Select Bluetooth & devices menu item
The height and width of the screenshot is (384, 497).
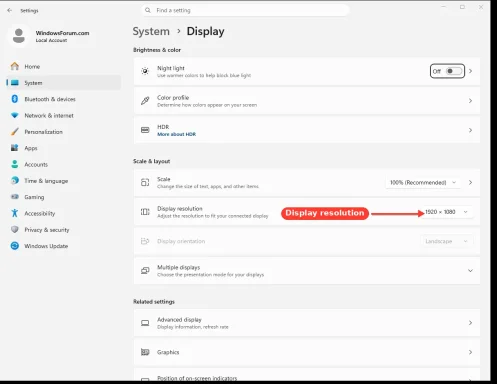[63, 99]
